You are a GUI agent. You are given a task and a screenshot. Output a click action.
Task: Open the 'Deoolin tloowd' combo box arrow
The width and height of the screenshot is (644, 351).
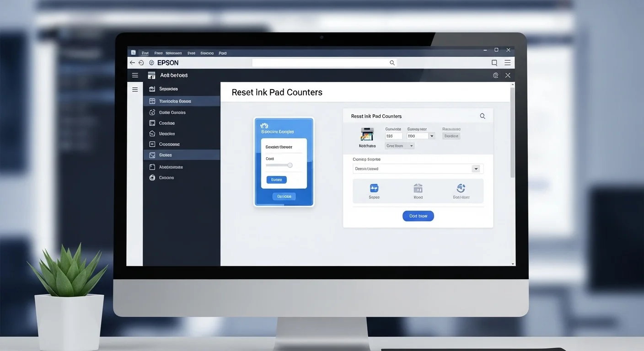pos(476,169)
